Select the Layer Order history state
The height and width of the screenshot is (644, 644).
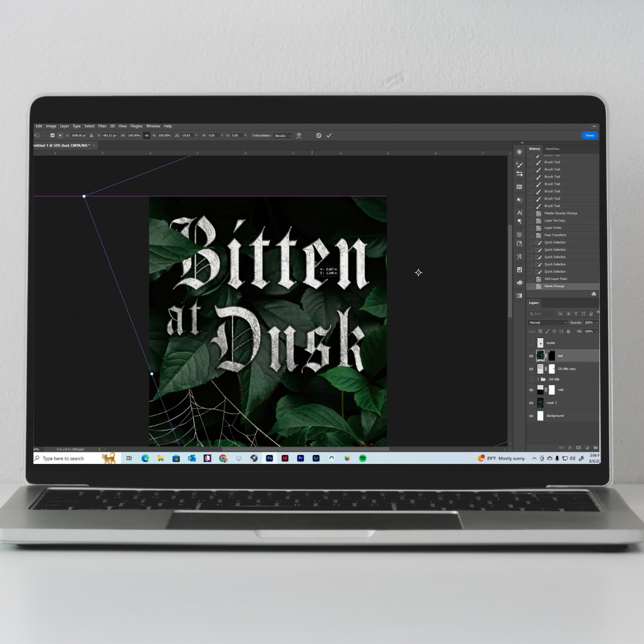click(563, 228)
